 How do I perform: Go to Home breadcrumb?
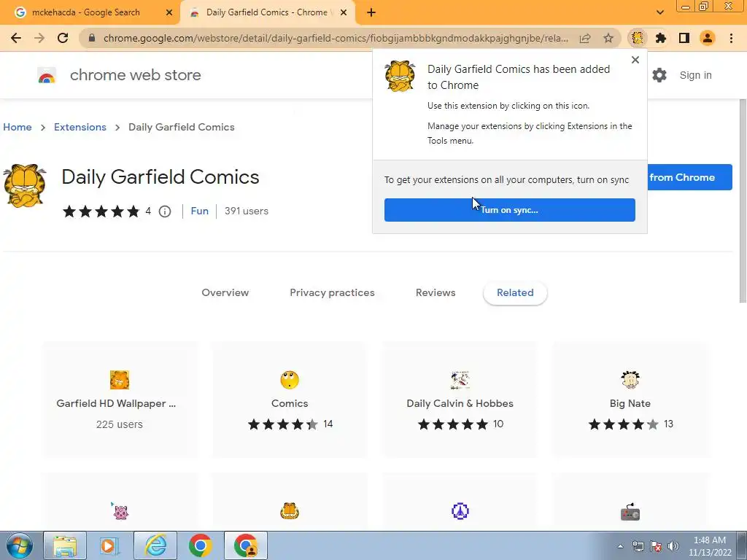18,127
